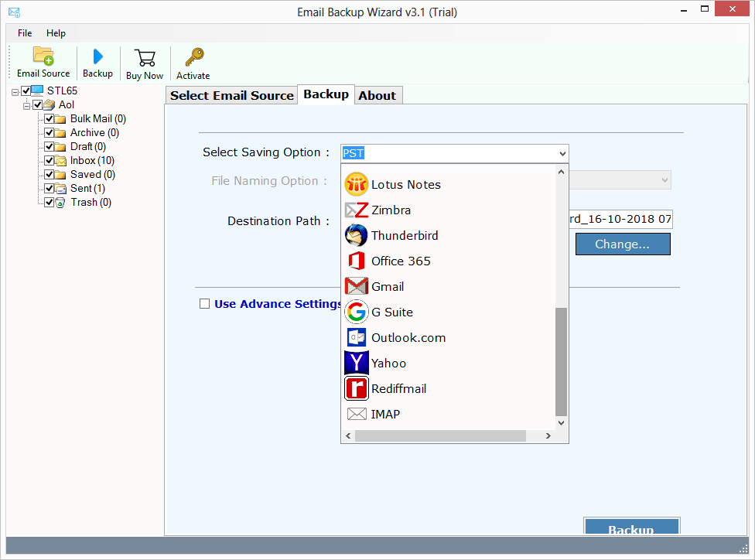This screenshot has height=560, width=755.
Task: Click the Trash folder icon
Action: 60,202
